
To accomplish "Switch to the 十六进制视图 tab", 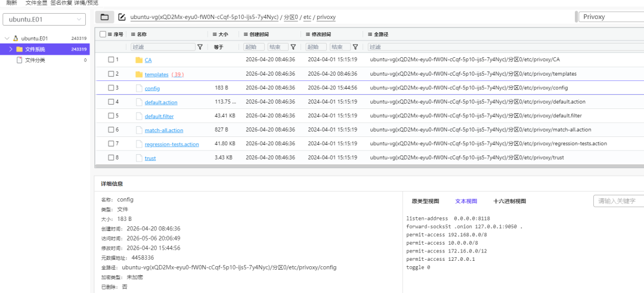I will 509,201.
